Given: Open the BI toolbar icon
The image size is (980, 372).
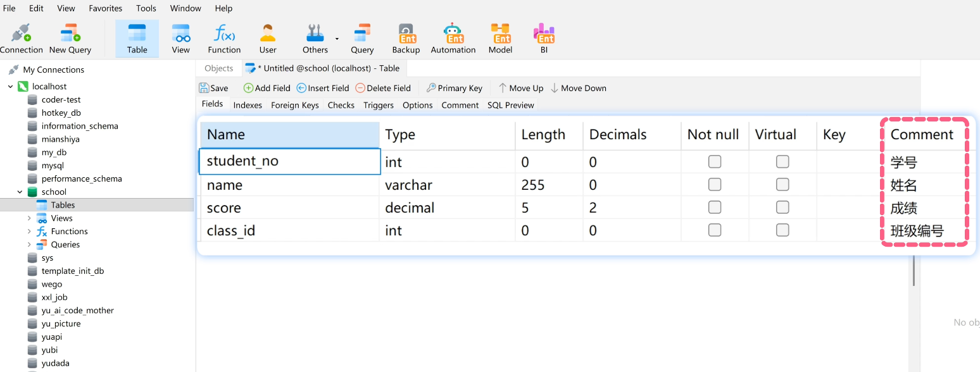Looking at the screenshot, I should 544,38.
